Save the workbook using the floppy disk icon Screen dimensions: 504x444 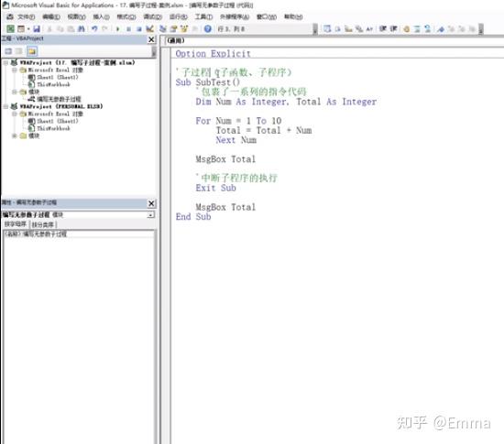coord(37,29)
